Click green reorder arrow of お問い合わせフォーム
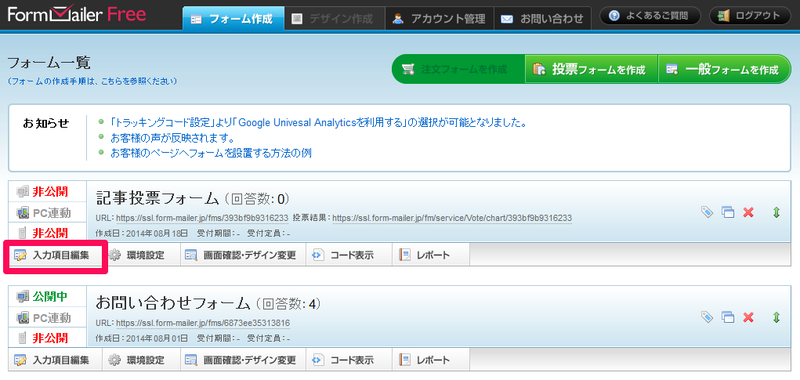Screen dimensions: 800x380 click(x=777, y=317)
